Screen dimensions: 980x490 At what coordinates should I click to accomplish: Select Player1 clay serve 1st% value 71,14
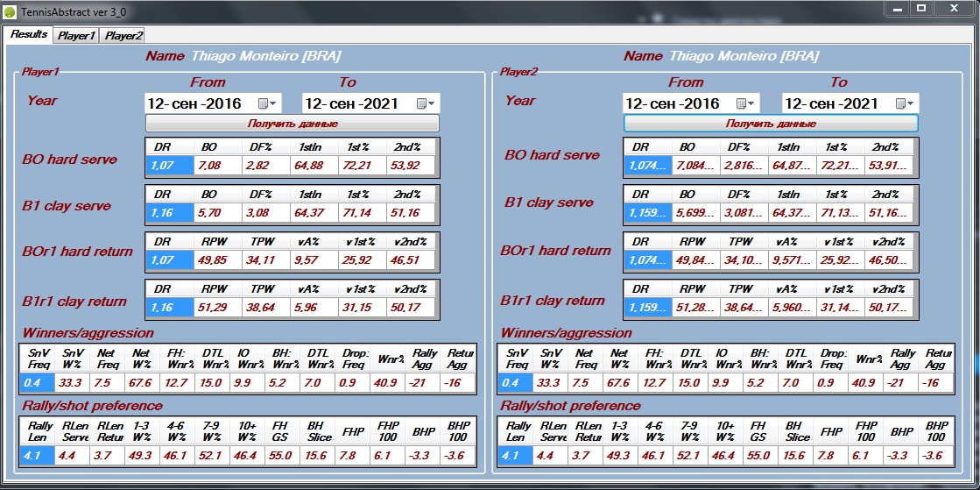(x=363, y=213)
